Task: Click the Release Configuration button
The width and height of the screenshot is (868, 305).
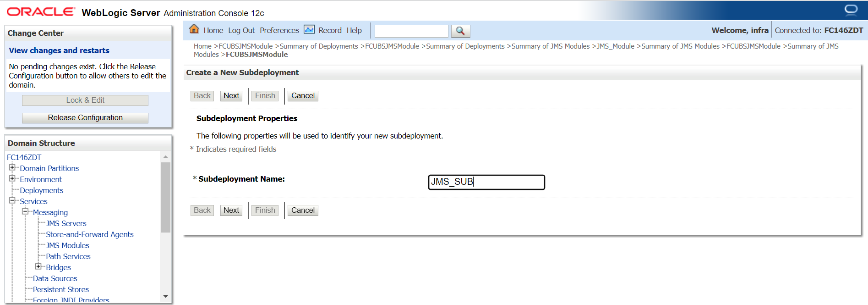Action: 85,118
